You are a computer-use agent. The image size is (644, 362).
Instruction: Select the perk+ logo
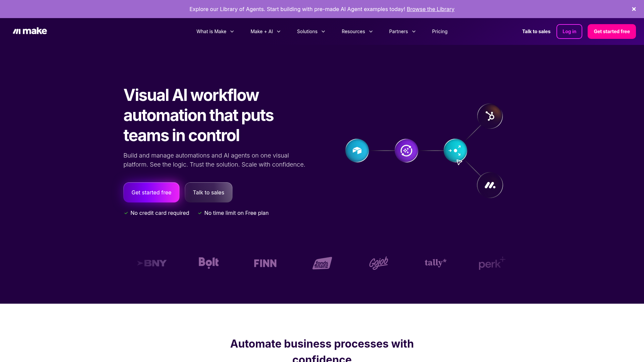(491, 263)
